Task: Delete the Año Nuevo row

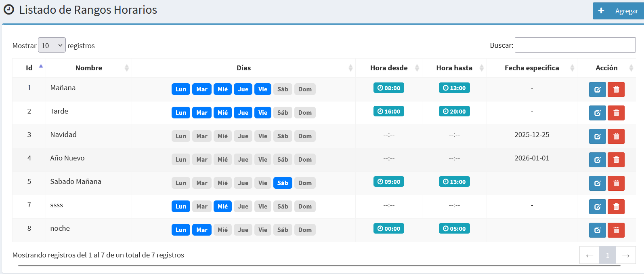Action: 616,160
